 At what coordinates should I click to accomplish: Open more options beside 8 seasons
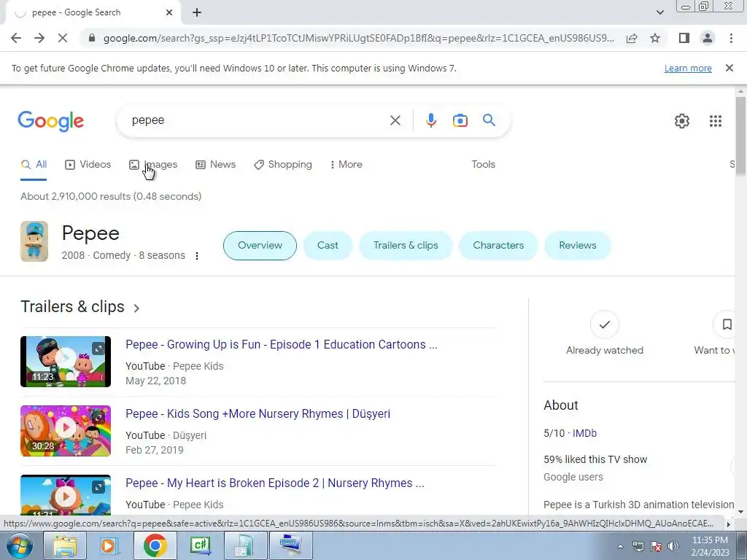(197, 256)
